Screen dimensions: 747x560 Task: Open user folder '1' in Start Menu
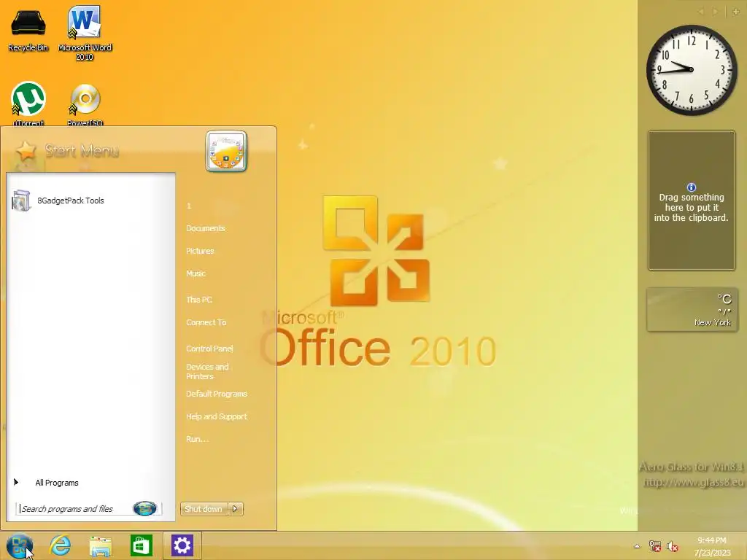coord(189,206)
